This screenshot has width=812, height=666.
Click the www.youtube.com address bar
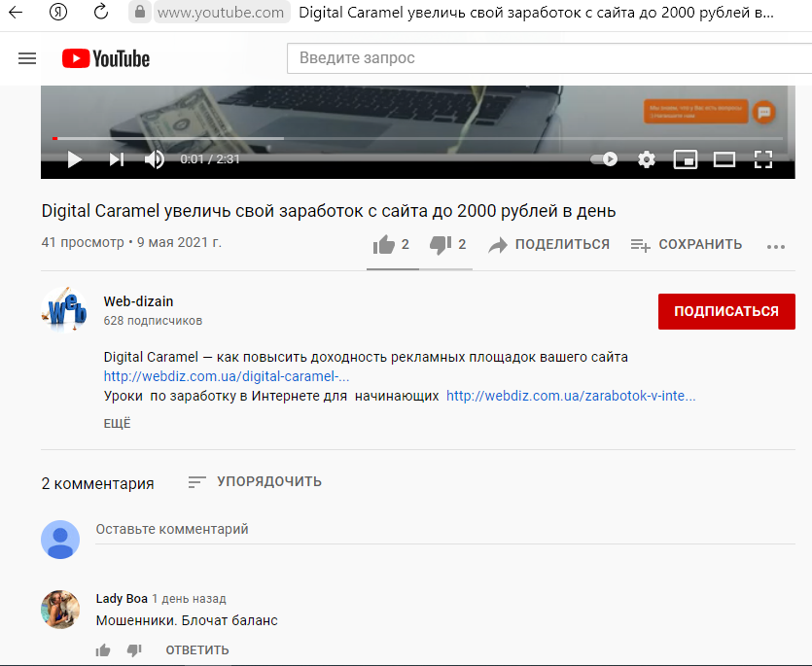pyautogui.click(x=221, y=13)
